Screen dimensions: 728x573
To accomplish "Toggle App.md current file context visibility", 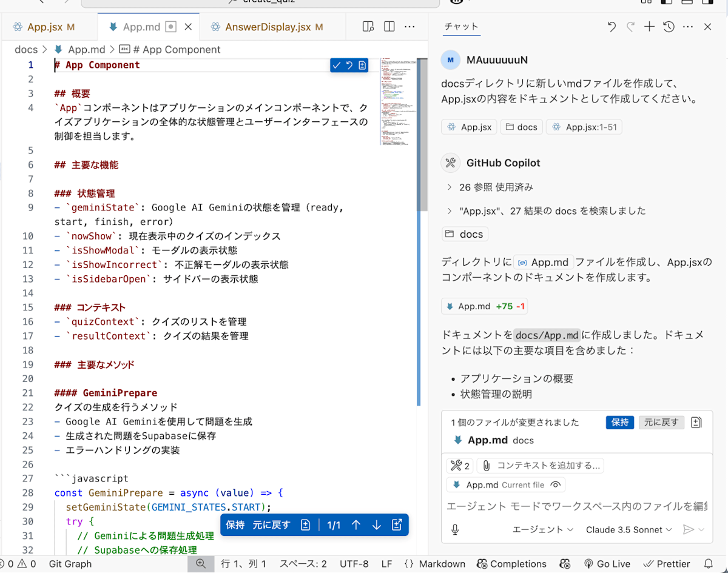I will click(555, 485).
